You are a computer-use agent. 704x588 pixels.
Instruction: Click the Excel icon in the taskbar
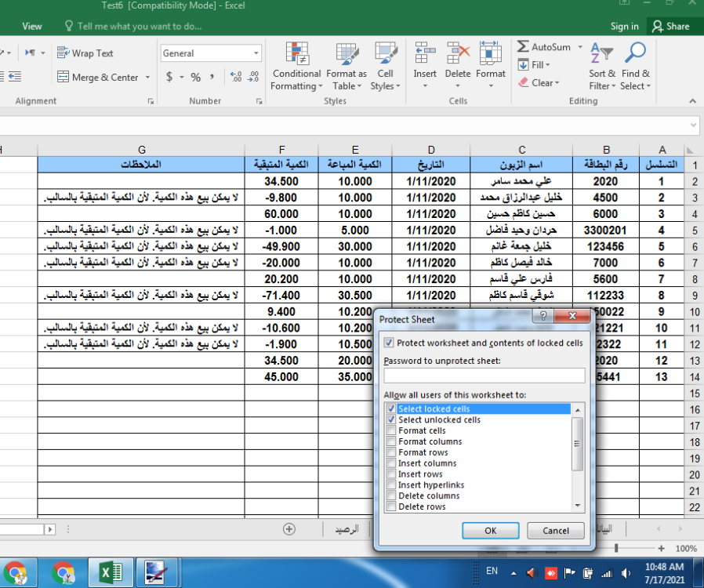pos(111,573)
